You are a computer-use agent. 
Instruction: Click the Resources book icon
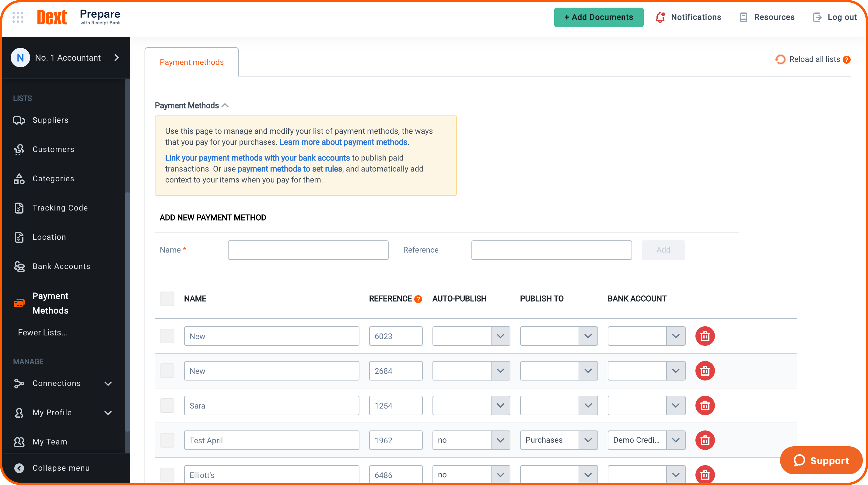pos(743,17)
